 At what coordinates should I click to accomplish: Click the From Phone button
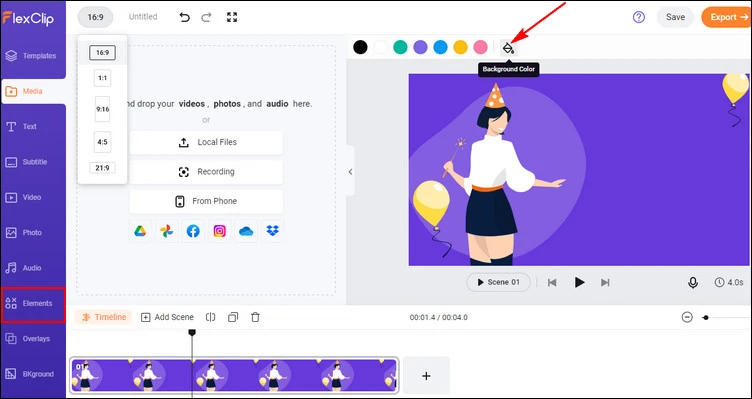pos(206,201)
